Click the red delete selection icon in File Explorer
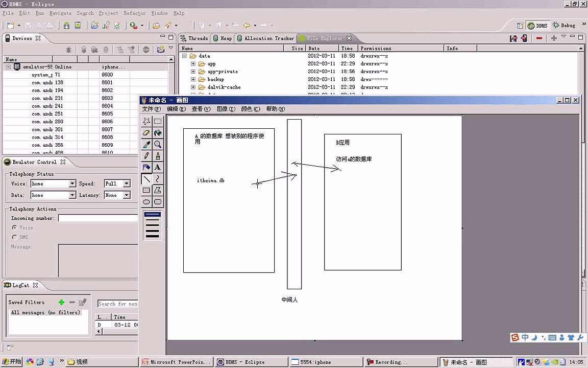 click(x=539, y=38)
